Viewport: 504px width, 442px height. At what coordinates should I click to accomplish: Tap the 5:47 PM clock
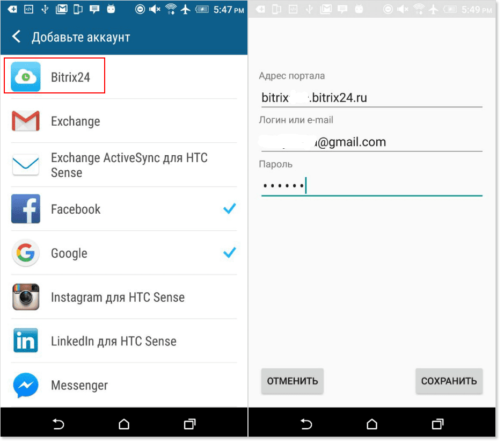(229, 10)
